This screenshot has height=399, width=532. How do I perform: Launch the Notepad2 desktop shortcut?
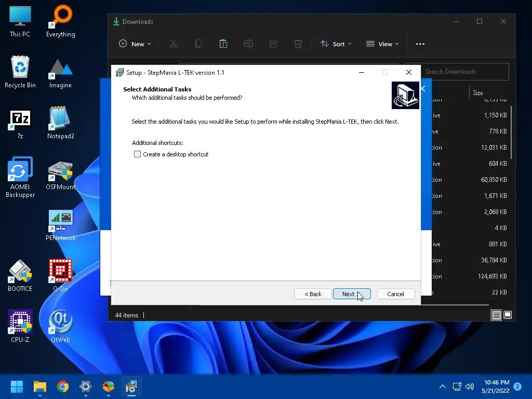(60, 123)
